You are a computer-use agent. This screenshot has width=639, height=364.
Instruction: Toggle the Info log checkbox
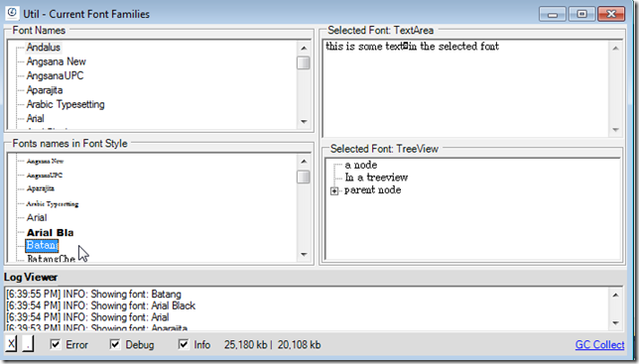[x=184, y=344]
